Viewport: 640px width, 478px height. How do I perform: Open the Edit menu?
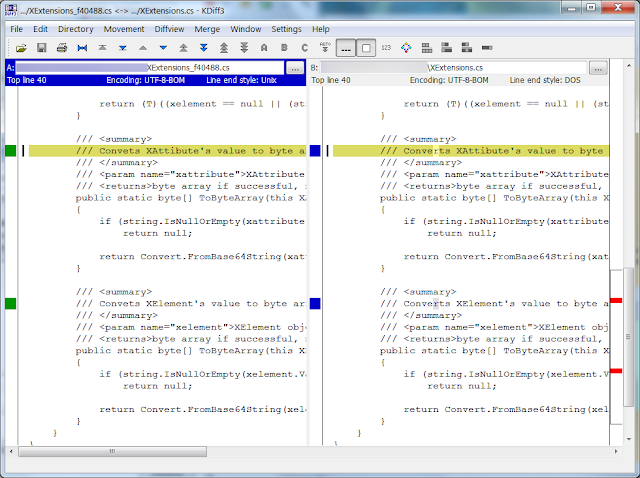(40, 29)
